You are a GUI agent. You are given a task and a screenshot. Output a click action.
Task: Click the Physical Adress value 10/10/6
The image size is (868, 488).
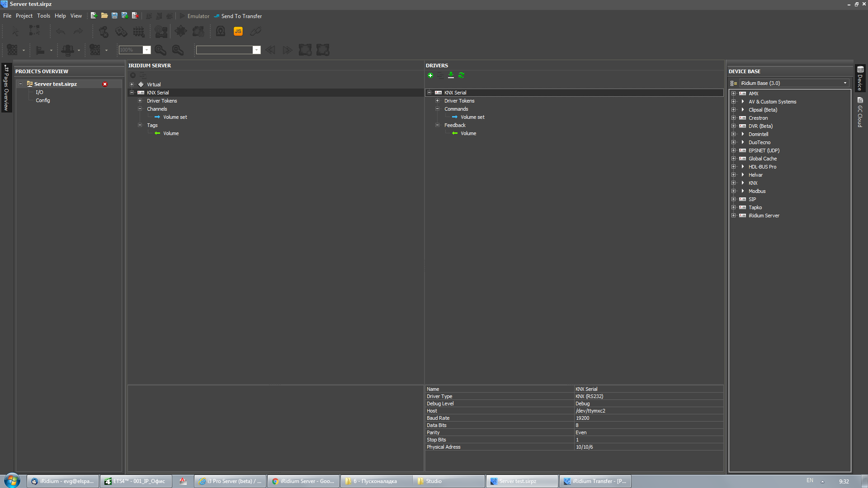coord(649,447)
